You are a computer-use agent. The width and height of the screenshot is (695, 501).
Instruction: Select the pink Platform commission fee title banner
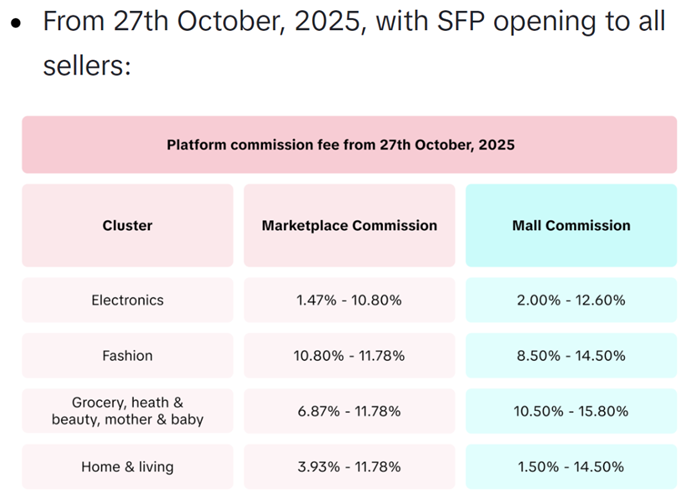click(x=349, y=145)
